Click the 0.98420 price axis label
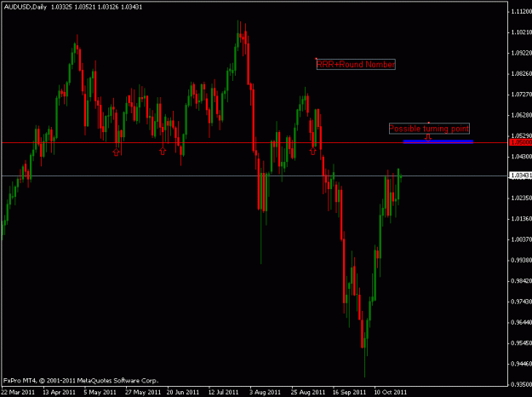The width and height of the screenshot is (532, 397). (x=521, y=281)
